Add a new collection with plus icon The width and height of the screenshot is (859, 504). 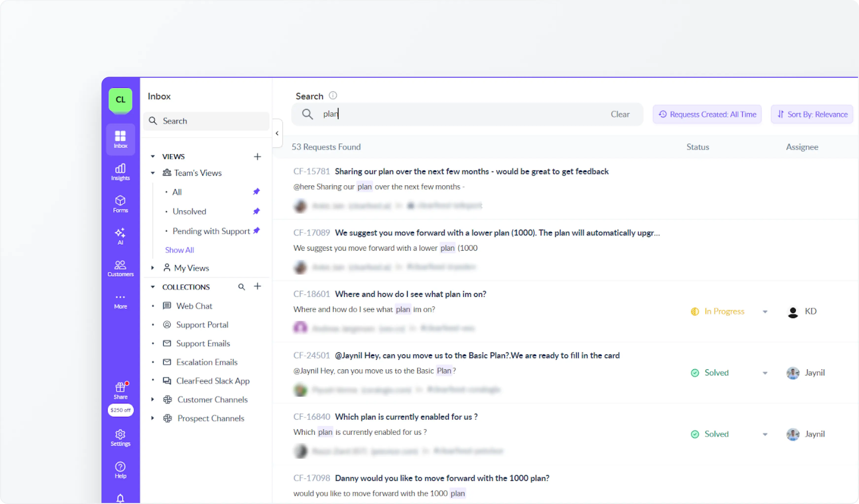(257, 286)
